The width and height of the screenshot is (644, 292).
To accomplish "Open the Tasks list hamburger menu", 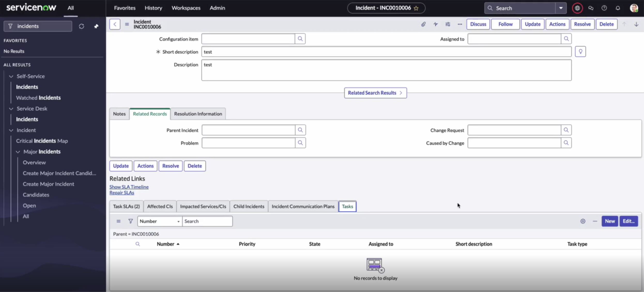I will click(118, 221).
